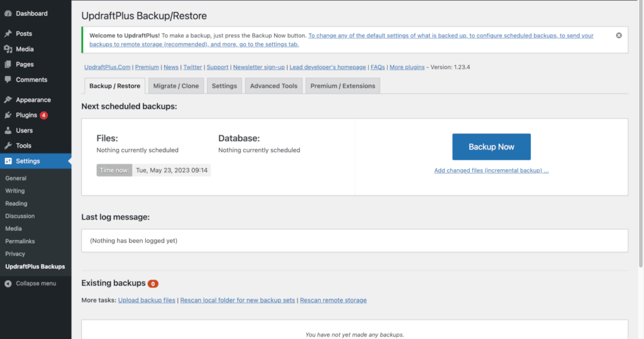Click the Tools wrench icon
Viewport: 644px width, 339px height.
pyautogui.click(x=8, y=145)
